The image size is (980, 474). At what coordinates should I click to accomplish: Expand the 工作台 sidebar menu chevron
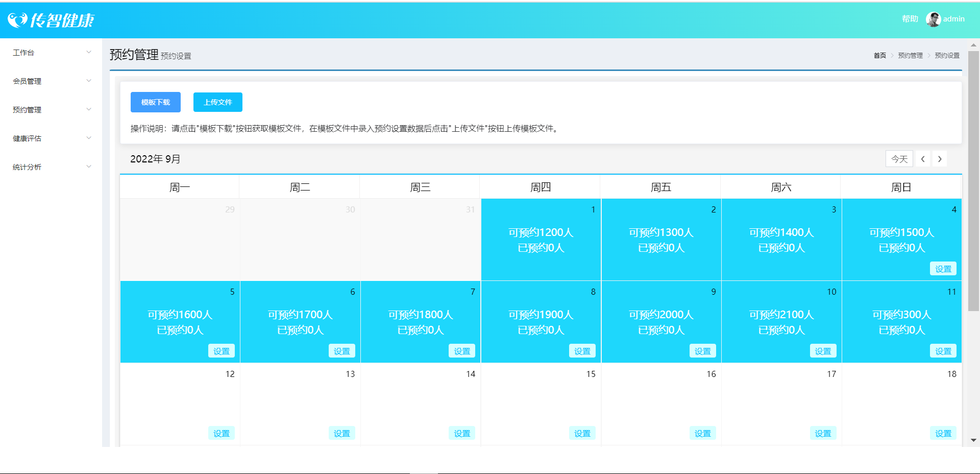[x=89, y=52]
